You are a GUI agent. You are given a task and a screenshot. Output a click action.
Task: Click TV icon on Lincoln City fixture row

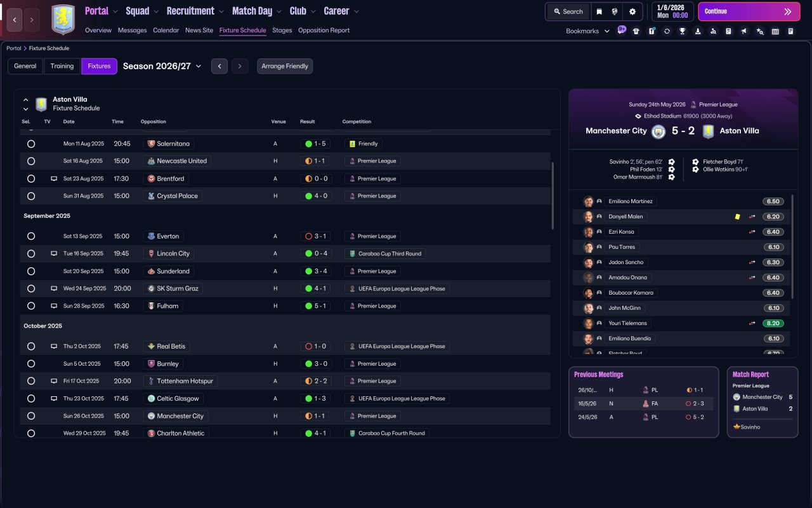click(x=54, y=254)
